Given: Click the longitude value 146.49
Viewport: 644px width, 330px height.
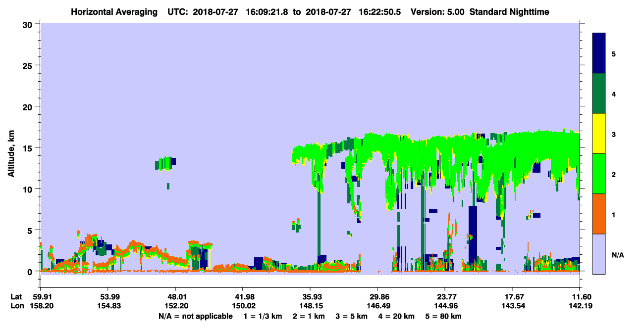Looking at the screenshot, I should pos(377,306).
